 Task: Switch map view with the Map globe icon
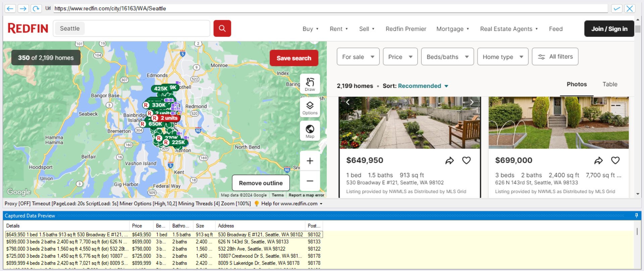[310, 131]
